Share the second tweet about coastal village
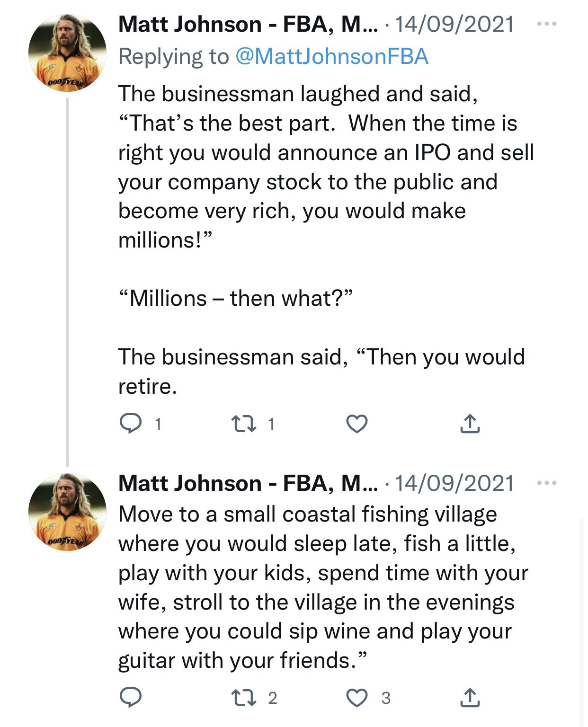Viewport: 588px width, 727px height. (x=470, y=697)
